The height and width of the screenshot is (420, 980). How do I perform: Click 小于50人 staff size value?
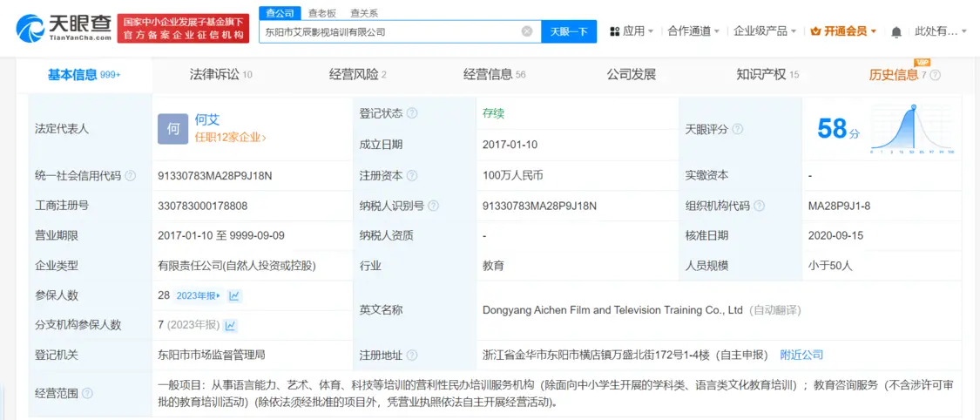coord(830,266)
